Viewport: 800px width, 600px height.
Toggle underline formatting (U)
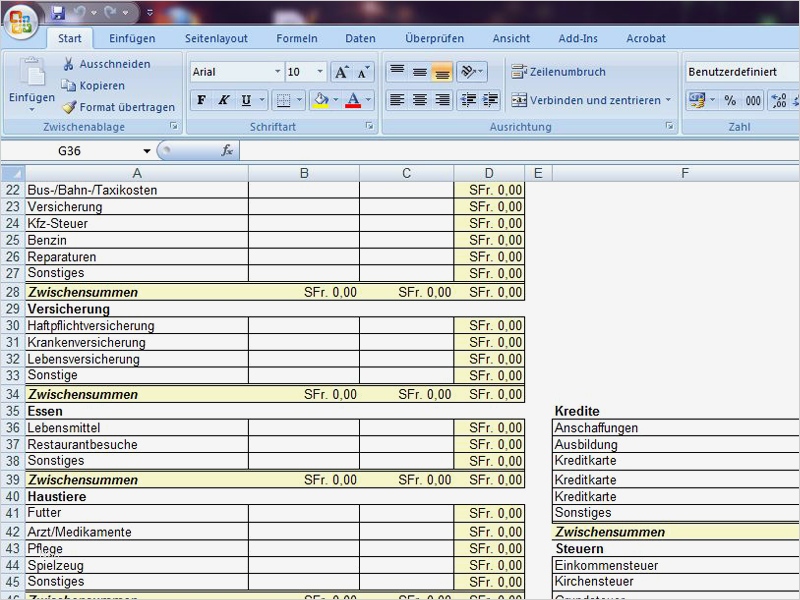[246, 100]
